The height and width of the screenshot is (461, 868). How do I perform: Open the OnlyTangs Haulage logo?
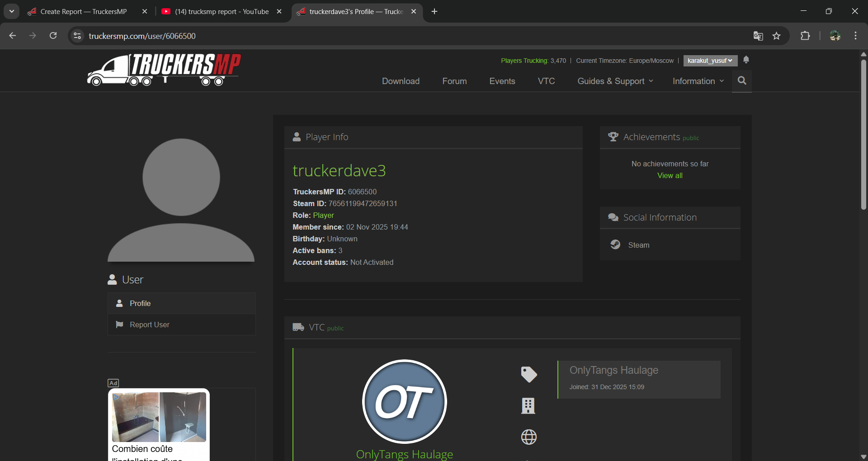(x=405, y=401)
